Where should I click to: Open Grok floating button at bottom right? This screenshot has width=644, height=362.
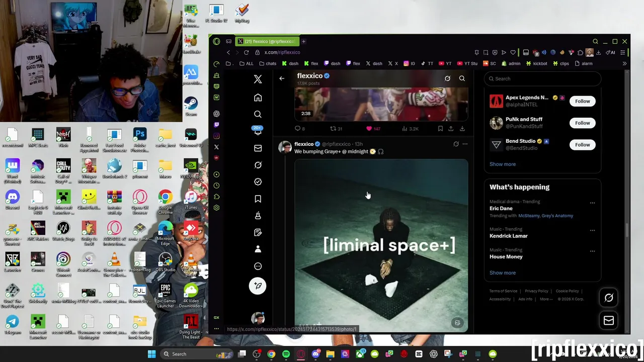pos(609,298)
